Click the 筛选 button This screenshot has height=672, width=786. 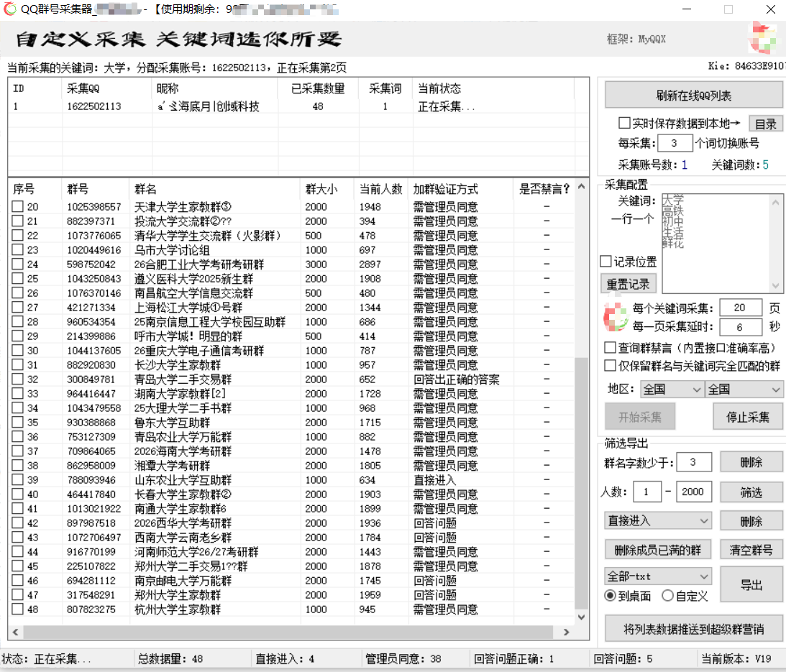pyautogui.click(x=751, y=492)
